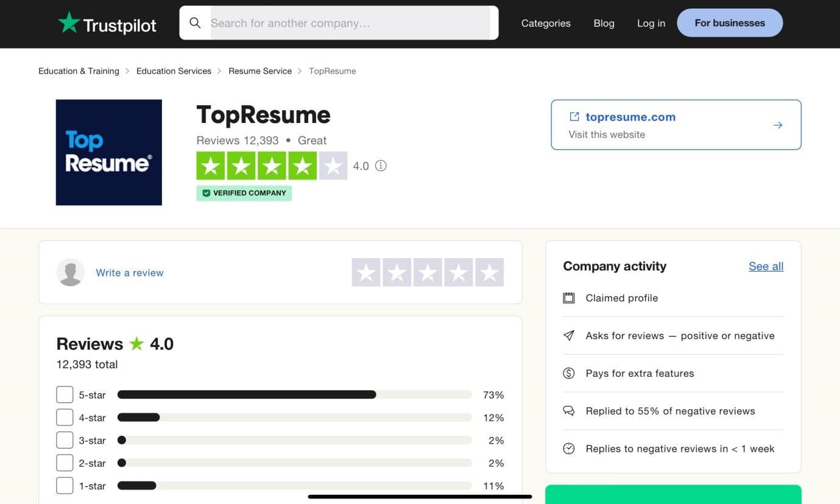Click the Trustpilot logo
The width and height of the screenshot is (840, 504).
(x=107, y=23)
